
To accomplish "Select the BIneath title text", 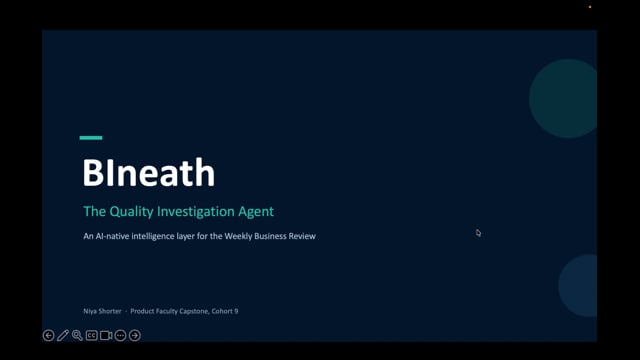I will click(x=149, y=173).
